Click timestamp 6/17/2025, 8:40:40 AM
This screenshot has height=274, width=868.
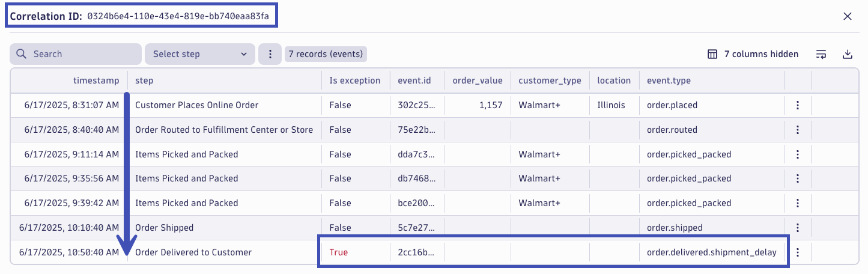[x=71, y=130]
